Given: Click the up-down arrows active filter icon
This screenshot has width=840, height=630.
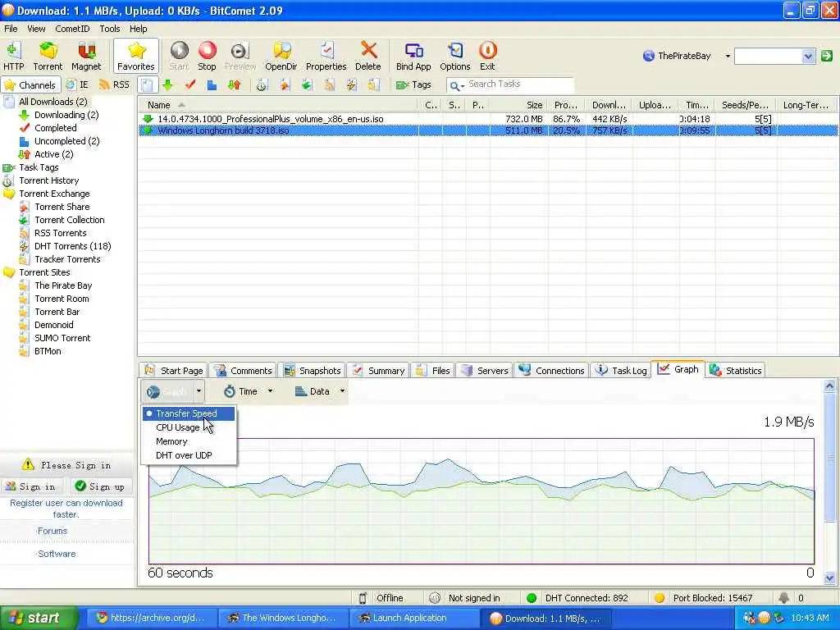Looking at the screenshot, I should (234, 84).
